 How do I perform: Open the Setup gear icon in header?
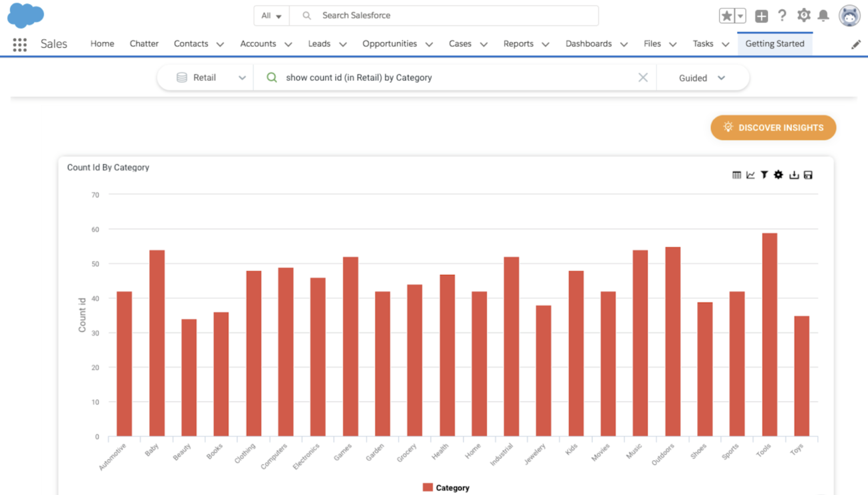(803, 15)
